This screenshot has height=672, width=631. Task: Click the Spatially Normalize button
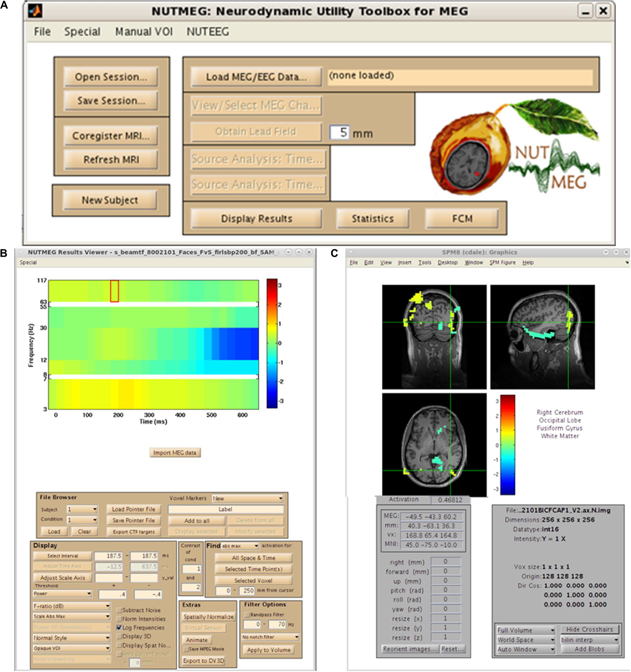208,617
